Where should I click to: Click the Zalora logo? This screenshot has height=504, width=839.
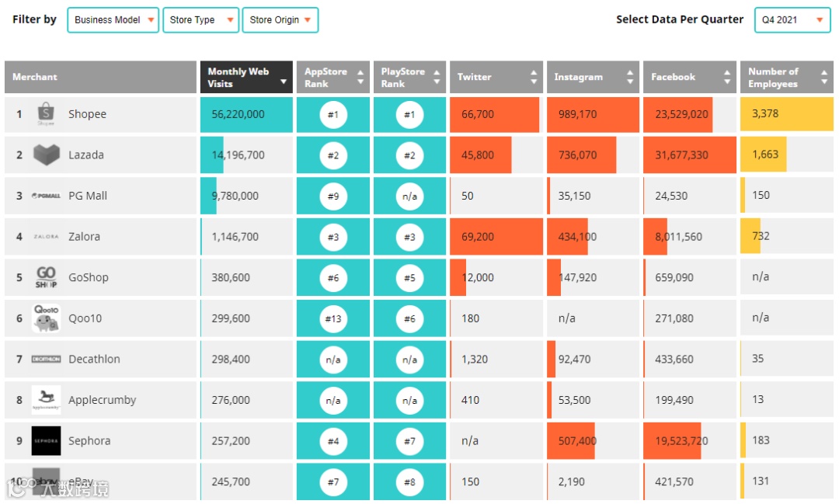point(46,237)
